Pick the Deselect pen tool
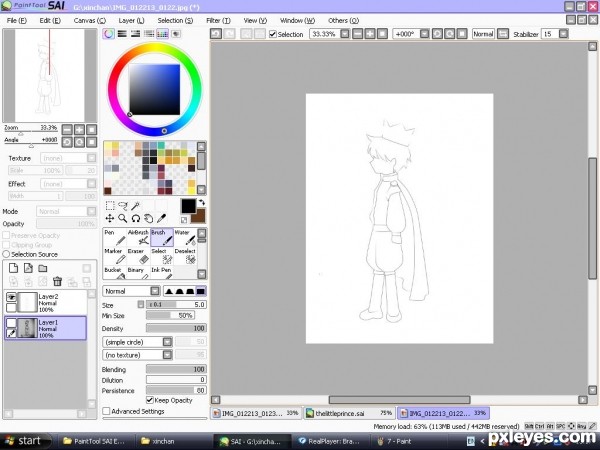Screen dimensions: 600x450 tap(185, 256)
